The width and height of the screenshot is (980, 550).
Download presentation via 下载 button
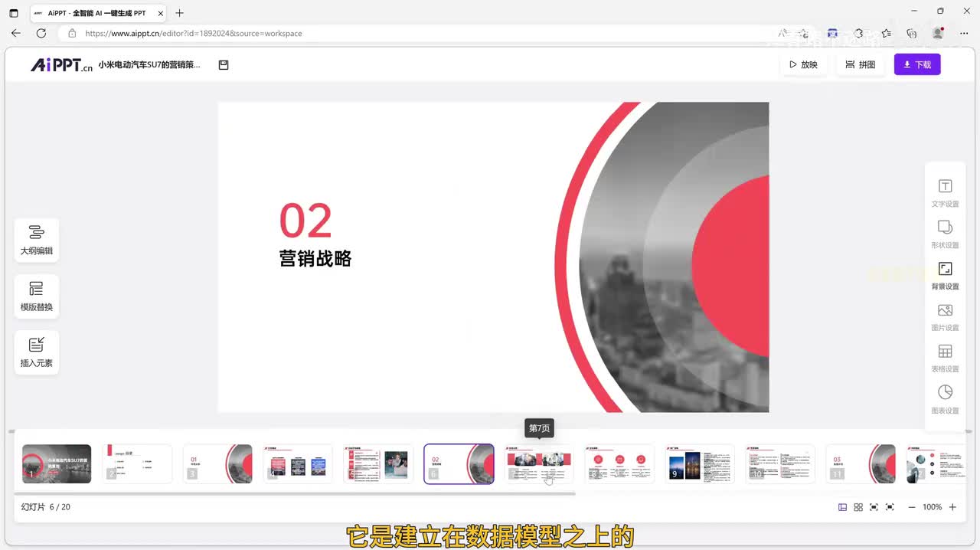tap(916, 65)
